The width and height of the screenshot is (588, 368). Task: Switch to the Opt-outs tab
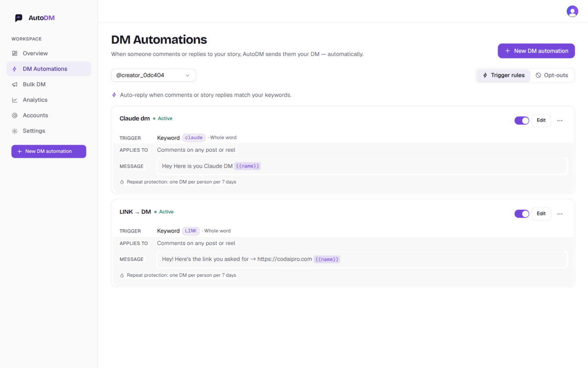click(552, 75)
